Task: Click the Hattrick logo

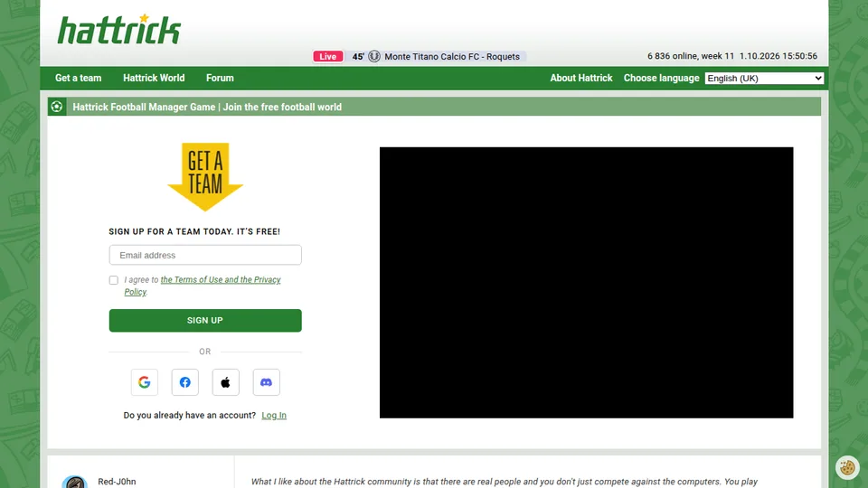Action: [119, 29]
